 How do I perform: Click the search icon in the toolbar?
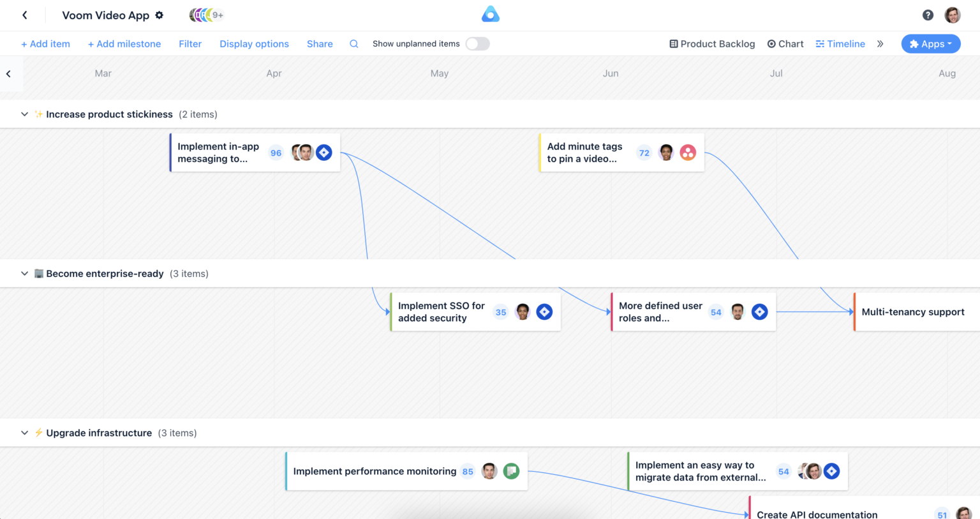click(354, 43)
